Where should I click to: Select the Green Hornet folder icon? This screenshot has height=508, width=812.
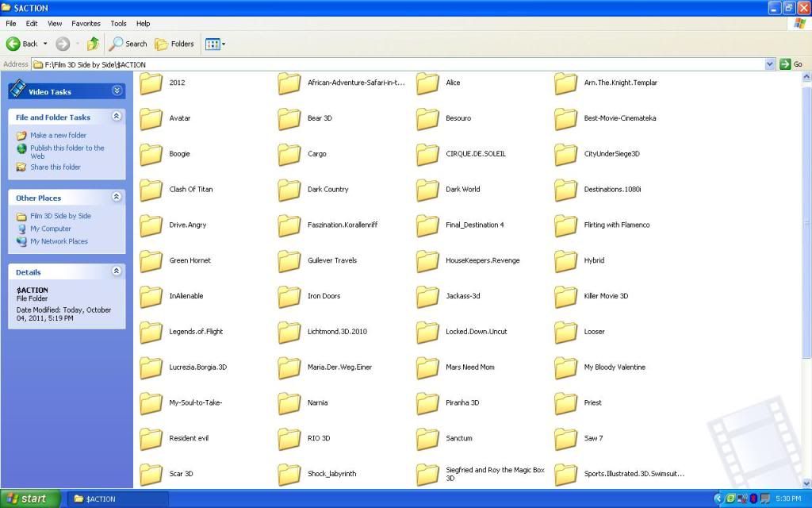pos(151,261)
